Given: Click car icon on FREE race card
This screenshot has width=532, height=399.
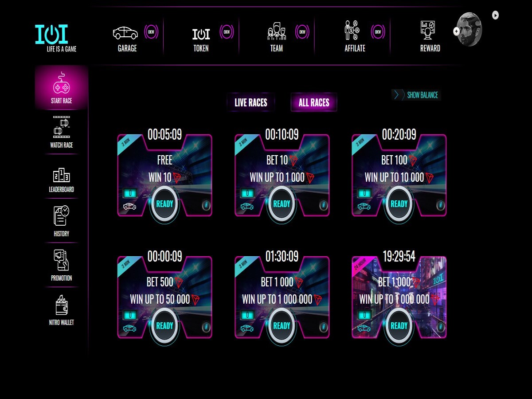Looking at the screenshot, I should click(129, 206).
